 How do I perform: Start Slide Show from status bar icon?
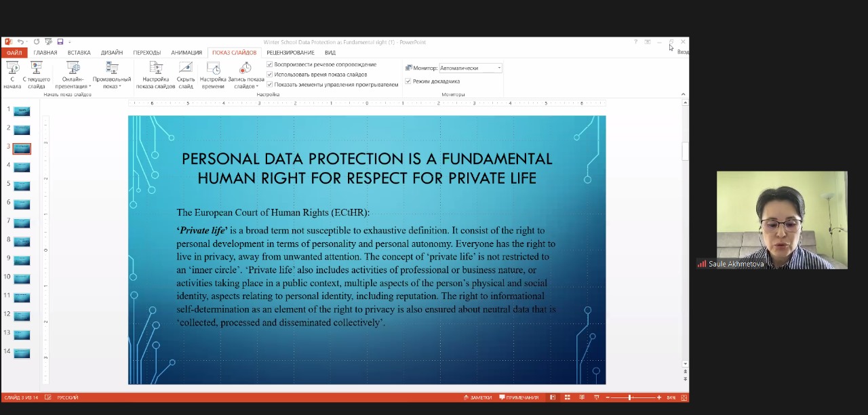tap(596, 397)
